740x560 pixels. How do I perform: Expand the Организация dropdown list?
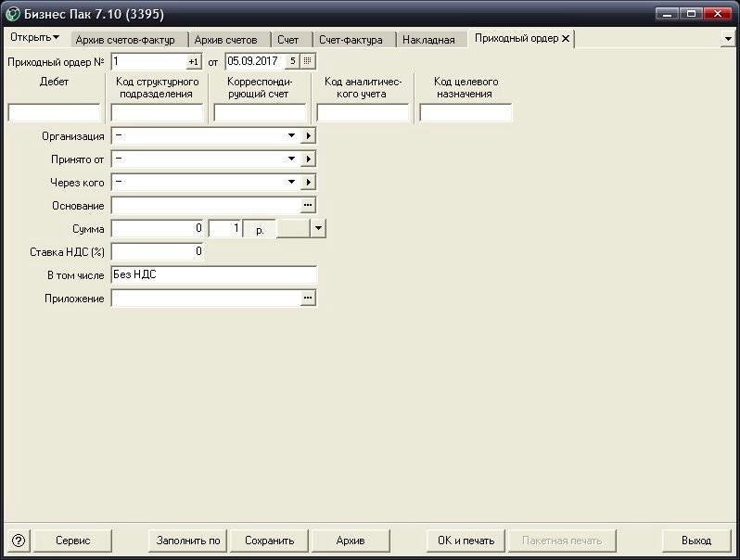point(292,136)
